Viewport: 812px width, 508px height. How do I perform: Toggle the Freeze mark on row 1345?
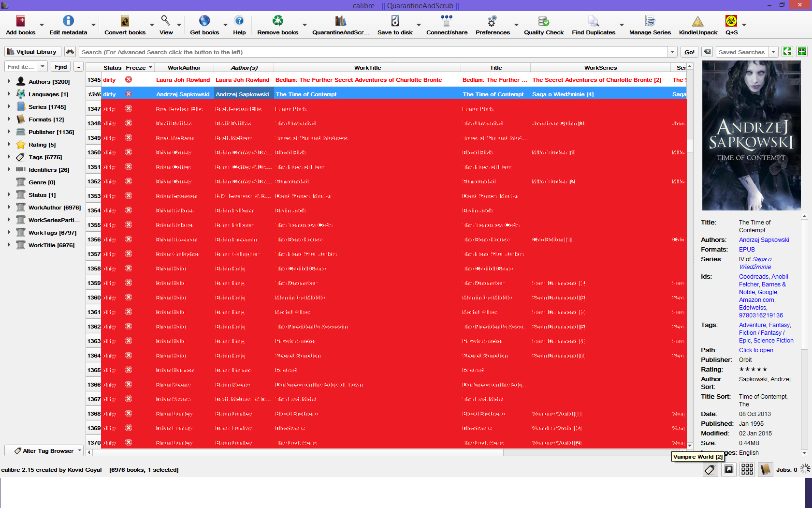[x=129, y=79]
